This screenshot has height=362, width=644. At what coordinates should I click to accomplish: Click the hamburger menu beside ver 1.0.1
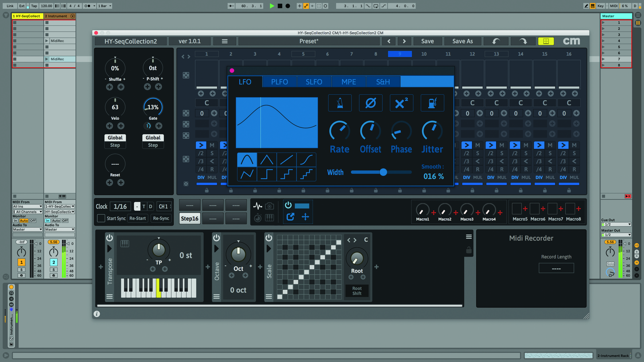[x=225, y=41]
